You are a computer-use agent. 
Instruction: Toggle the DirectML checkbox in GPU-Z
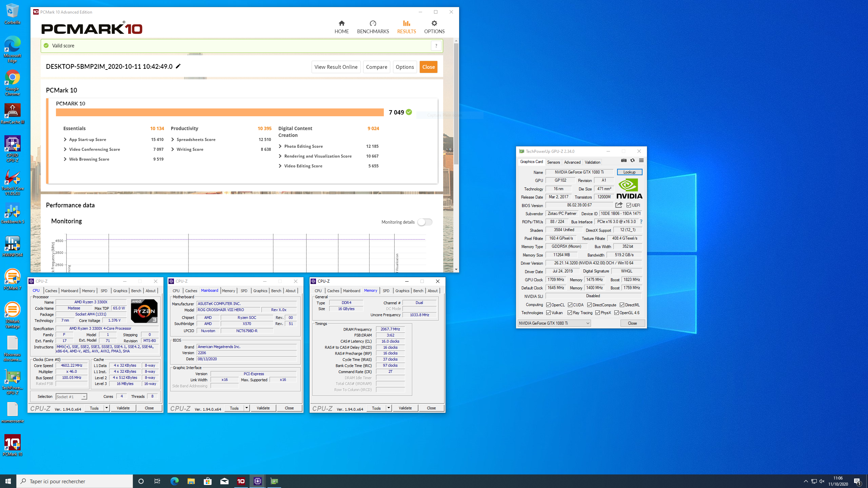tap(622, 305)
